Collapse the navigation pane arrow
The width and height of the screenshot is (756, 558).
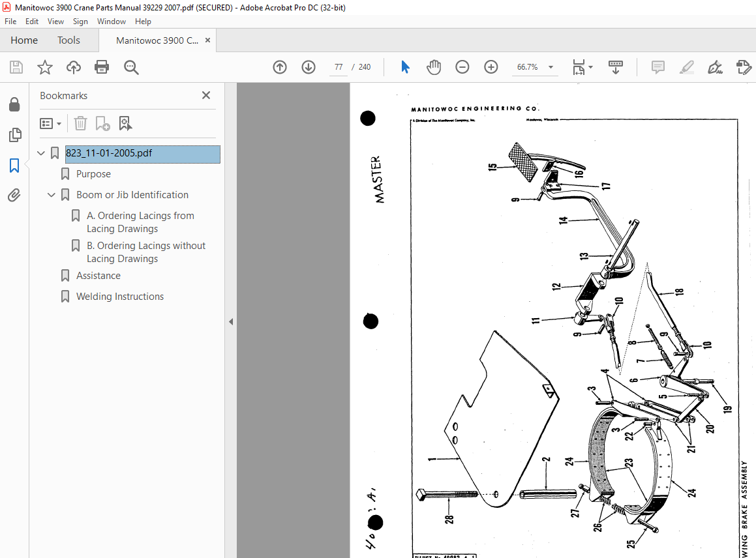231,321
